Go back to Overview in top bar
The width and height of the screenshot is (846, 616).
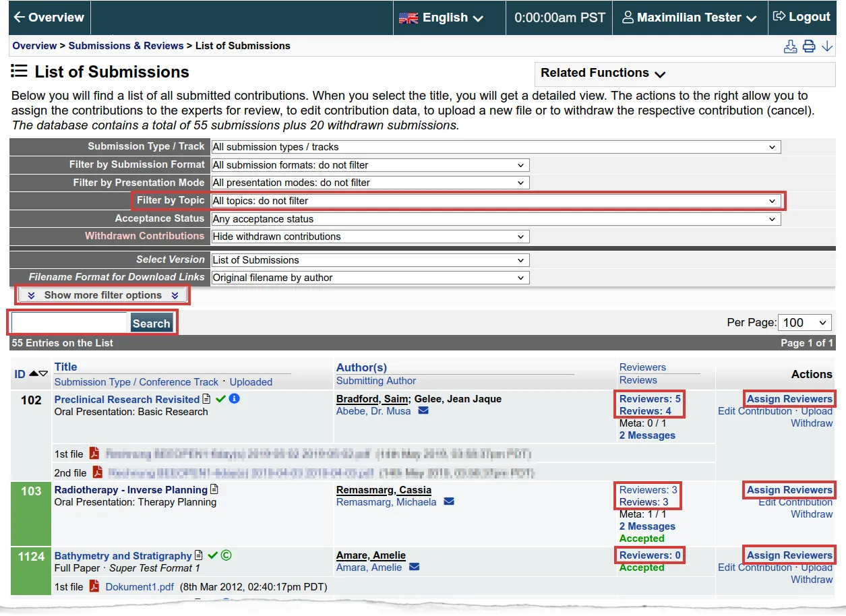click(x=49, y=18)
